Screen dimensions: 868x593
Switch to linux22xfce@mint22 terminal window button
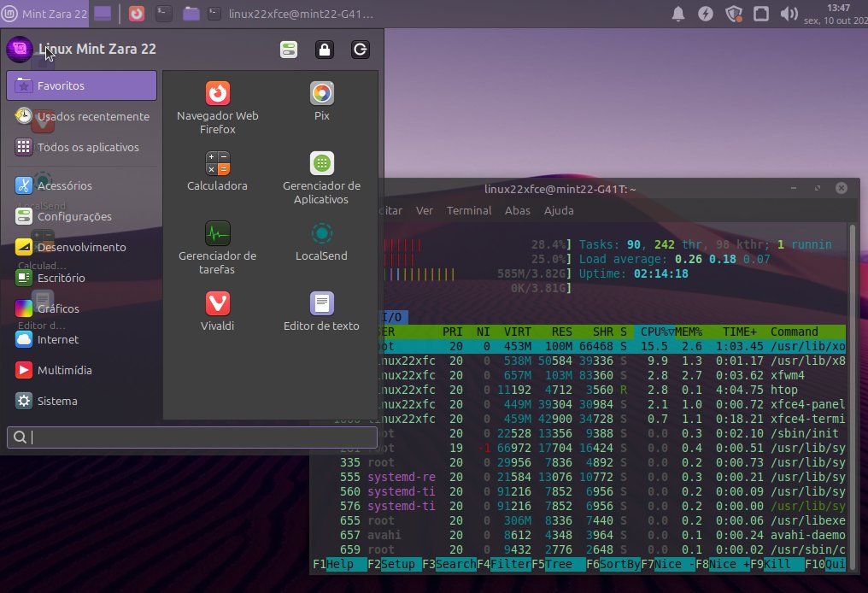pyautogui.click(x=291, y=14)
